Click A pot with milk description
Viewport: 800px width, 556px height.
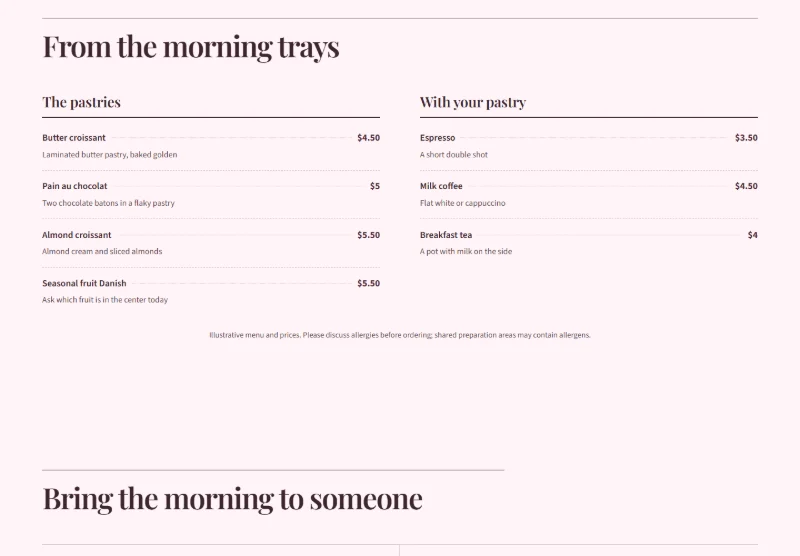click(466, 251)
